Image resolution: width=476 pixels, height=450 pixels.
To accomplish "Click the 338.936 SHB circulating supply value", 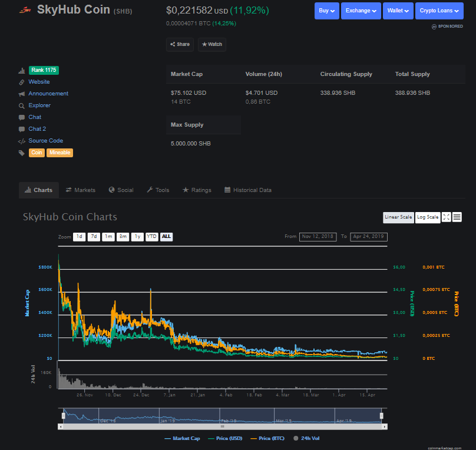I will [338, 93].
